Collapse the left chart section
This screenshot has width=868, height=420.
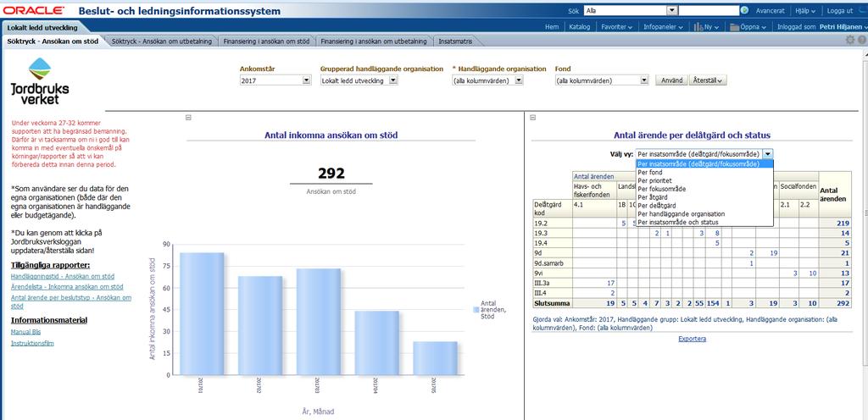click(x=189, y=117)
